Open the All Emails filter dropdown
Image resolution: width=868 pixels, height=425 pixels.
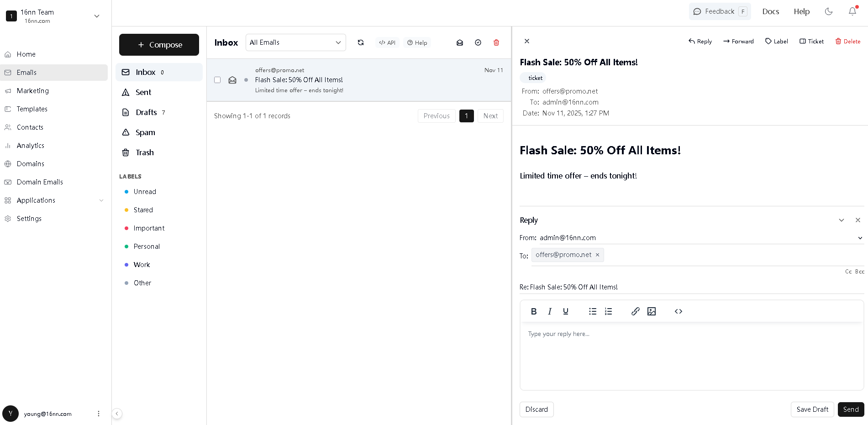pyautogui.click(x=295, y=42)
